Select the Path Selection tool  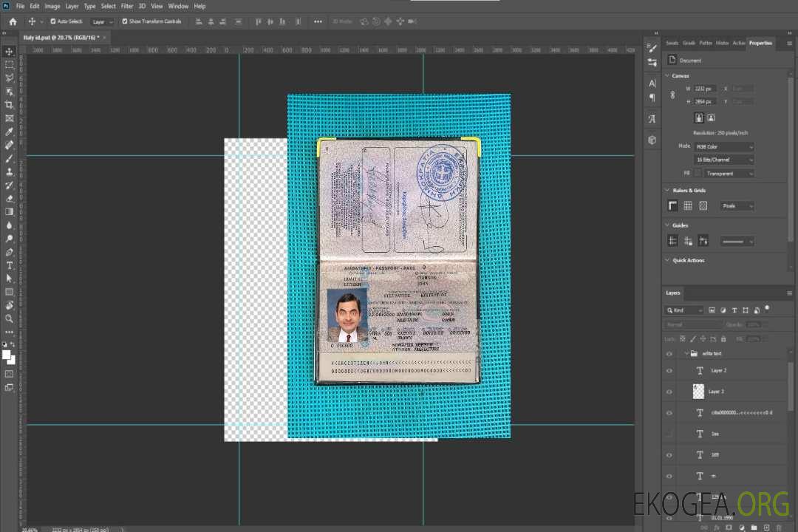pos(9,279)
